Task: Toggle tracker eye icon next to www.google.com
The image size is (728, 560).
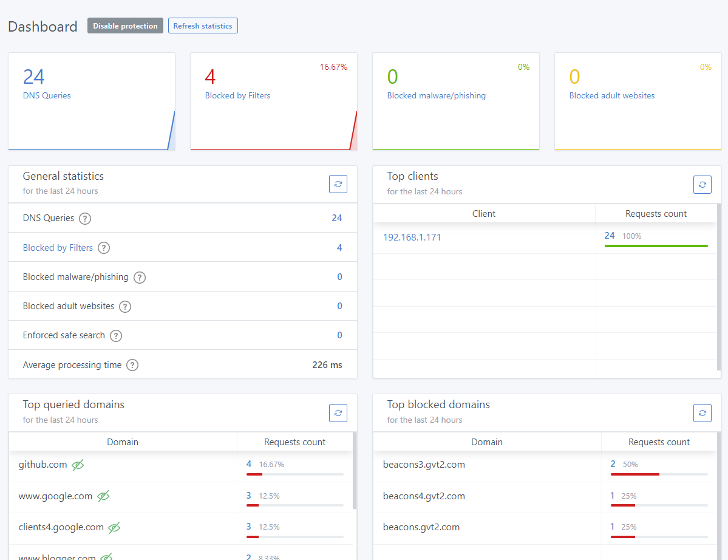Action: coord(103,496)
